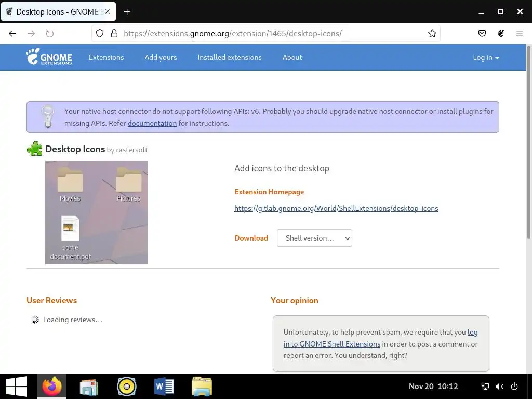Close the Desktop Icons browser tab

click(108, 11)
